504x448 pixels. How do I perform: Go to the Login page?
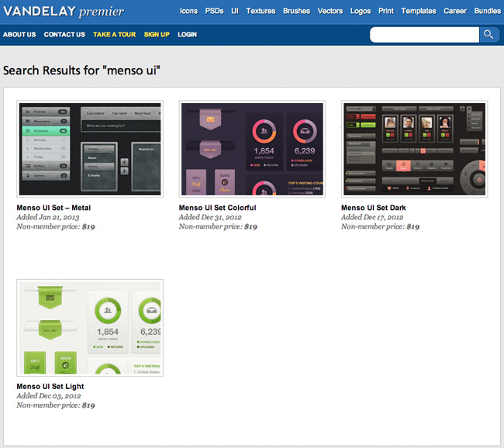coord(188,34)
